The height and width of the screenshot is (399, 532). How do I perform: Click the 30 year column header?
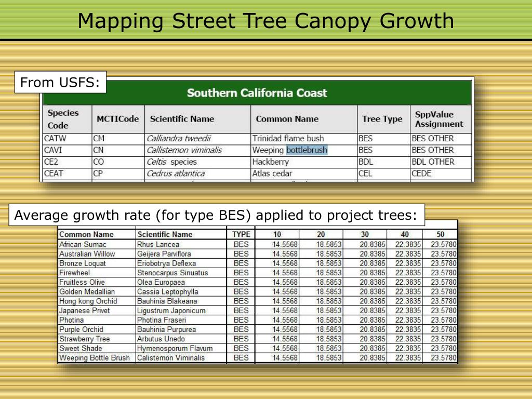(365, 234)
